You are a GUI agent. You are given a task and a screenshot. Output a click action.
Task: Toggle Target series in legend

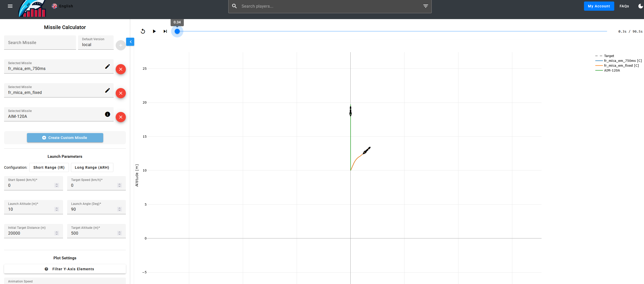point(605,56)
